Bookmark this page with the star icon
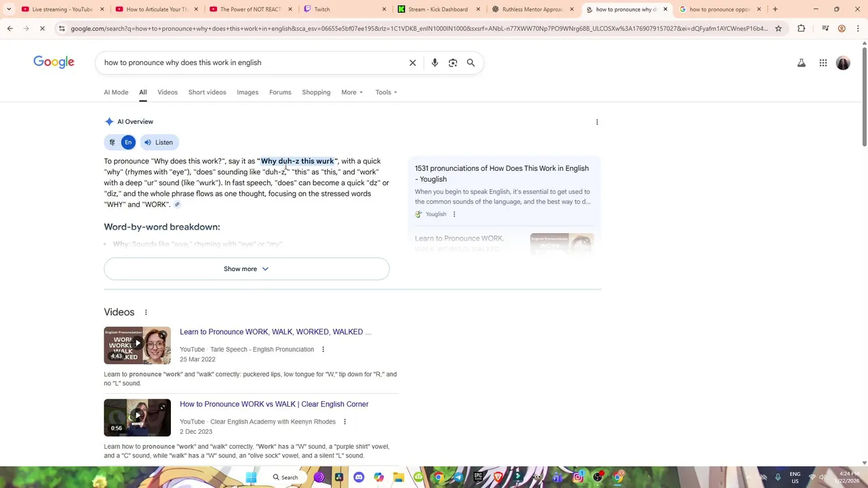The height and width of the screenshot is (488, 868). click(778, 28)
